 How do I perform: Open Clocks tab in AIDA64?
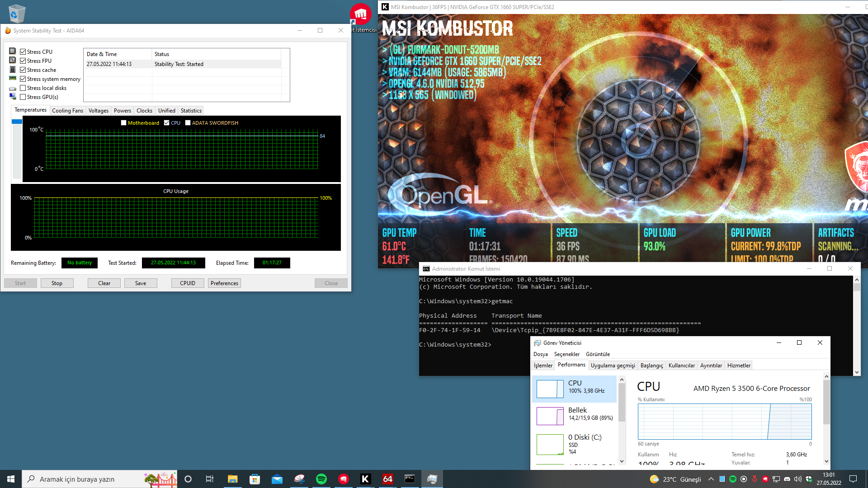[144, 111]
